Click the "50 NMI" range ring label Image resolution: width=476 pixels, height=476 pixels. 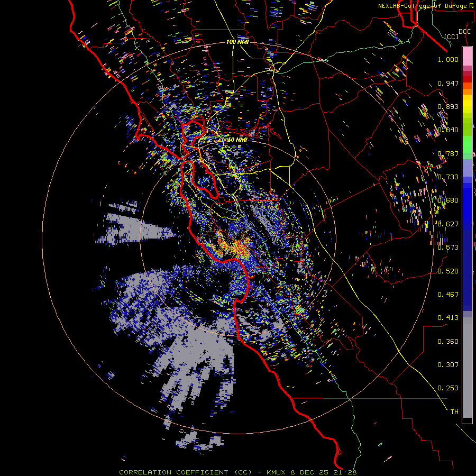237,140
